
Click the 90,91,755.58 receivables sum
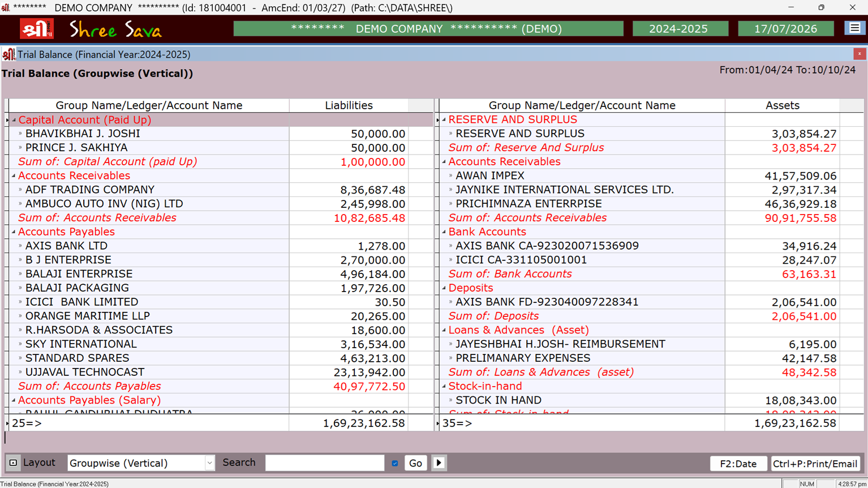tap(800, 218)
